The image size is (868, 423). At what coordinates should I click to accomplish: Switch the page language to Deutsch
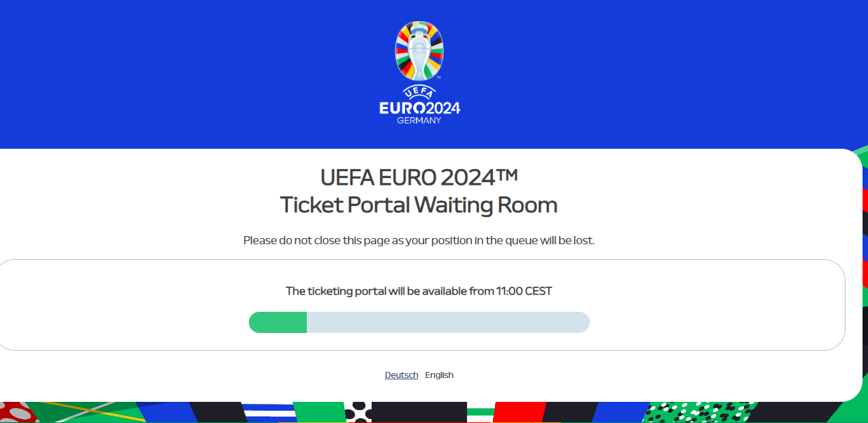[x=402, y=375]
